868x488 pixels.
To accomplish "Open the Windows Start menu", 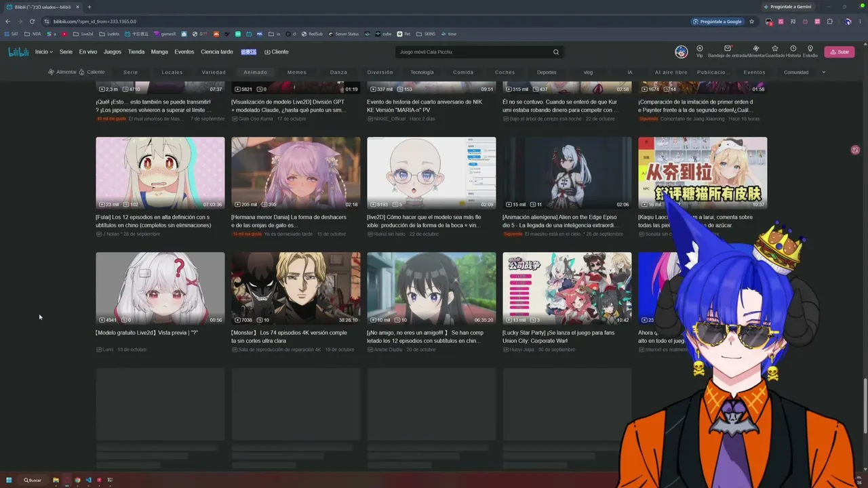I will coord(9,480).
